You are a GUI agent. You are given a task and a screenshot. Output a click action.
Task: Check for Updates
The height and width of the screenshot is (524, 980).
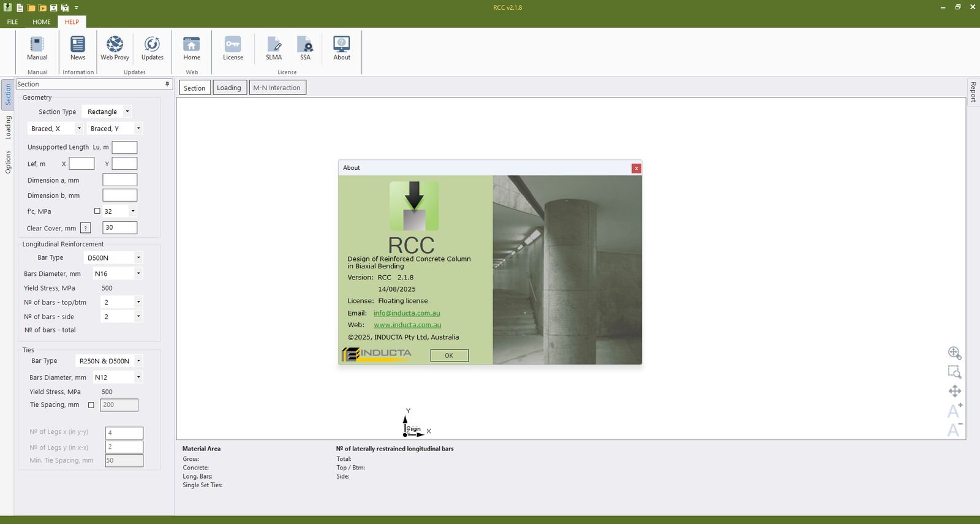[152, 48]
